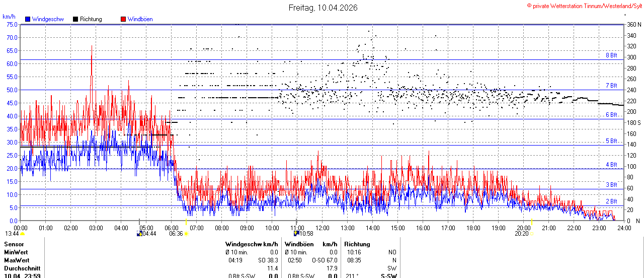Click the moon icon beside 04:44
The width and height of the screenshot is (644, 278).
point(139,234)
